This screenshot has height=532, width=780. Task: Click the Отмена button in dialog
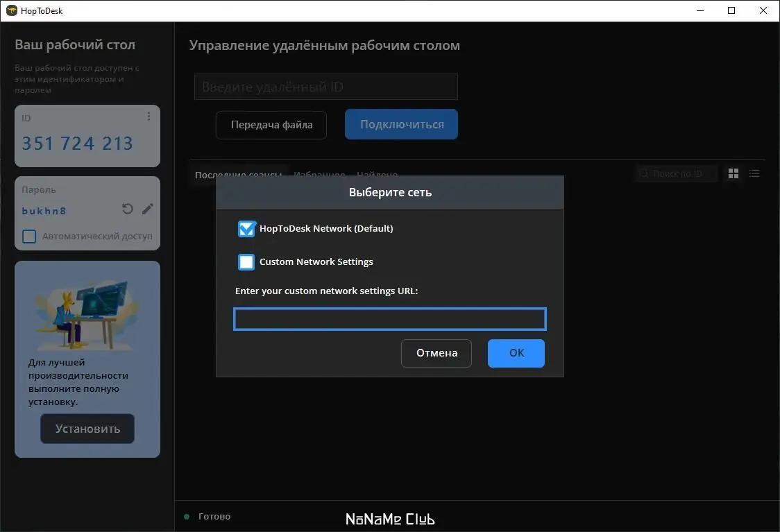(x=436, y=353)
